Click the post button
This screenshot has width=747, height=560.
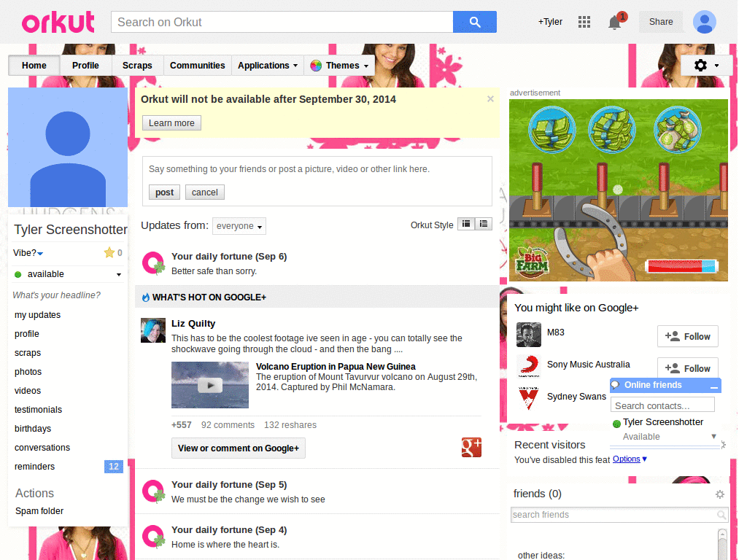tap(164, 192)
